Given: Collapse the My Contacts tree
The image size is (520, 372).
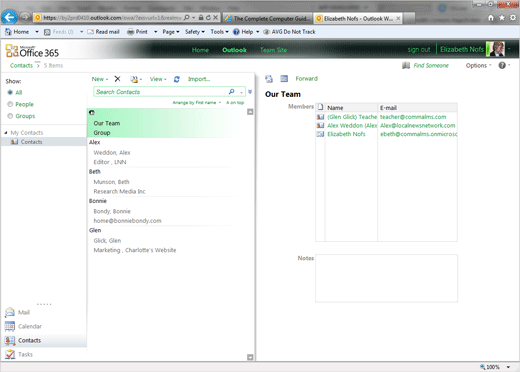Looking at the screenshot, I should (x=6, y=133).
